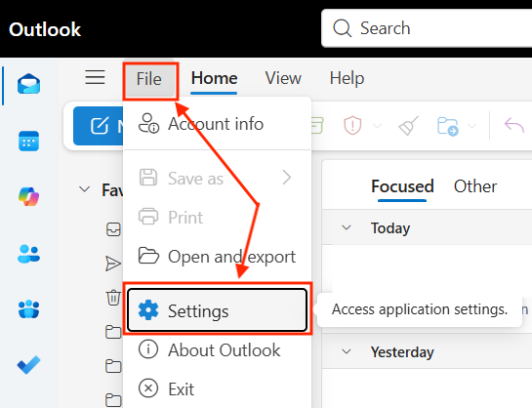Click in the Search box
This screenshot has height=408, width=532.
click(427, 27)
